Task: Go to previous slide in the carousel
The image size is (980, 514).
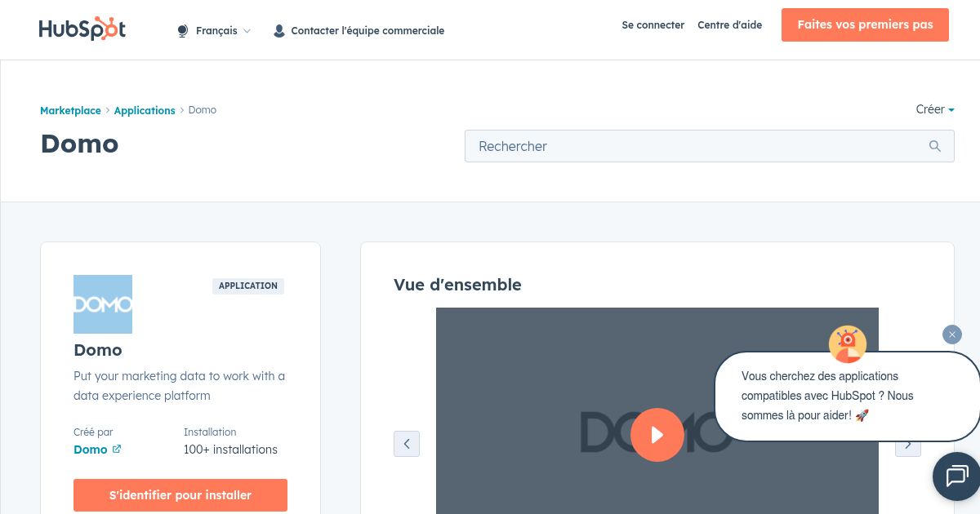Action: (x=407, y=443)
